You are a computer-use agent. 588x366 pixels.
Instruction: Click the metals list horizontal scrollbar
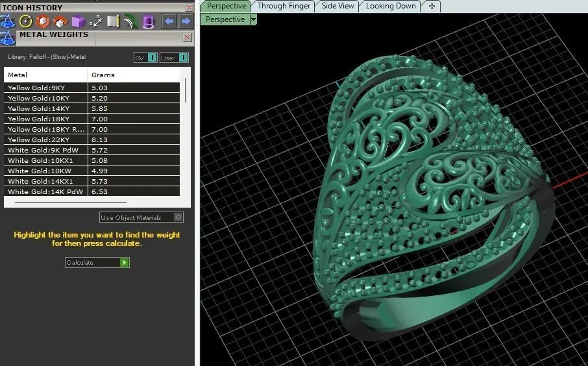(x=71, y=202)
